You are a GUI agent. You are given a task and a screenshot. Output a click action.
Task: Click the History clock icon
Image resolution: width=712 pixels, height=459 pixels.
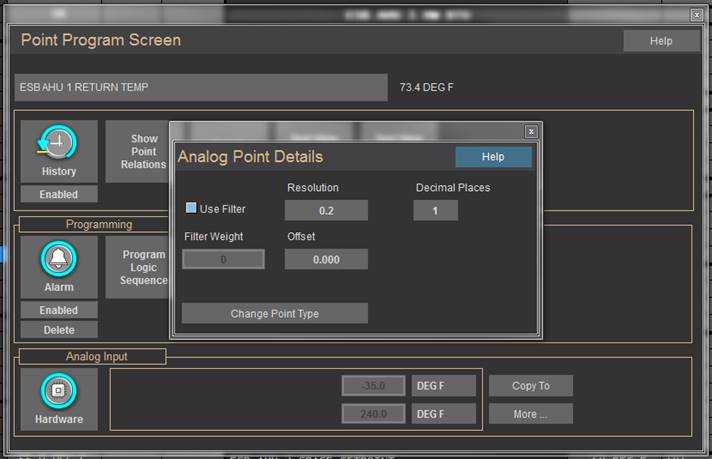[x=59, y=144]
